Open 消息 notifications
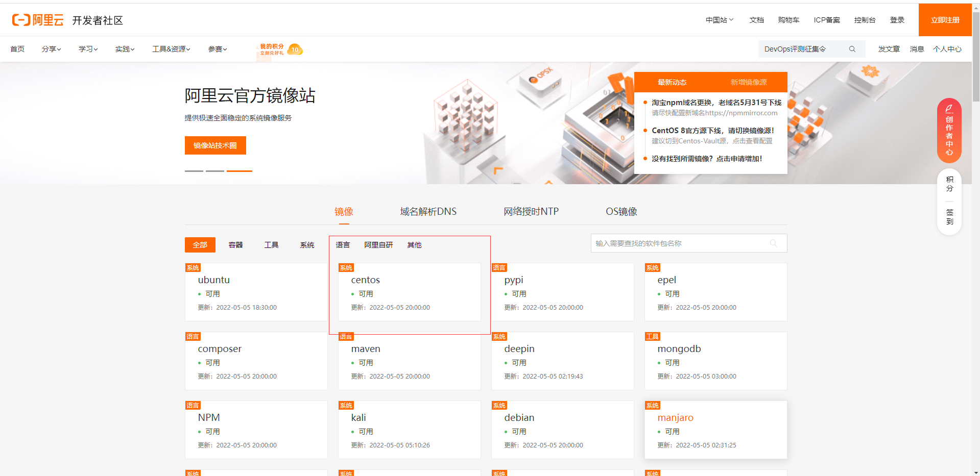The image size is (980, 476). coord(917,49)
